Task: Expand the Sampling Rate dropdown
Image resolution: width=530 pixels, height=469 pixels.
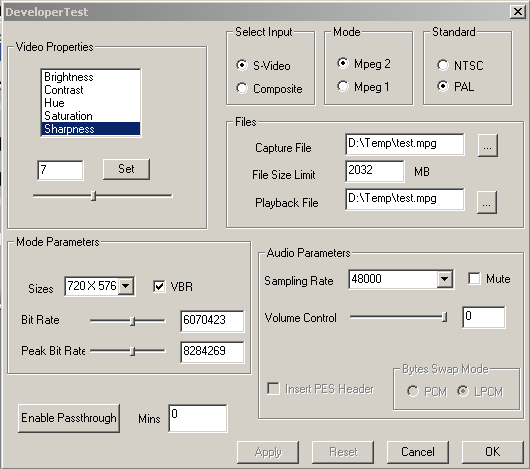Action: tap(444, 279)
